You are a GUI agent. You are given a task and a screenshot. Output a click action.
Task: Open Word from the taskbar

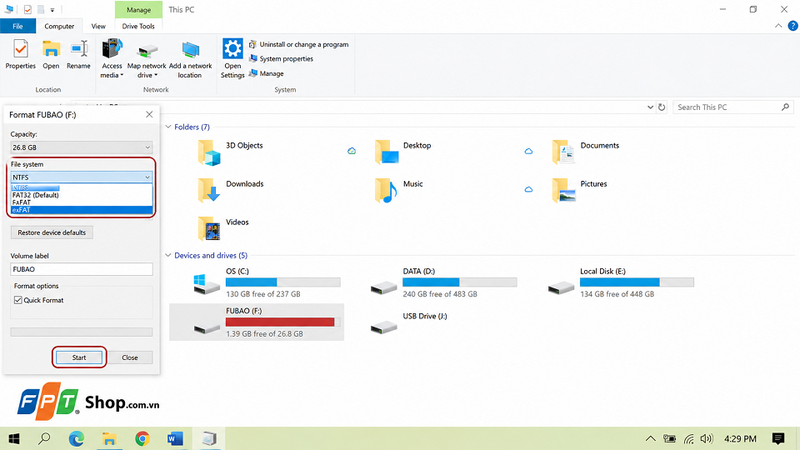[174, 438]
